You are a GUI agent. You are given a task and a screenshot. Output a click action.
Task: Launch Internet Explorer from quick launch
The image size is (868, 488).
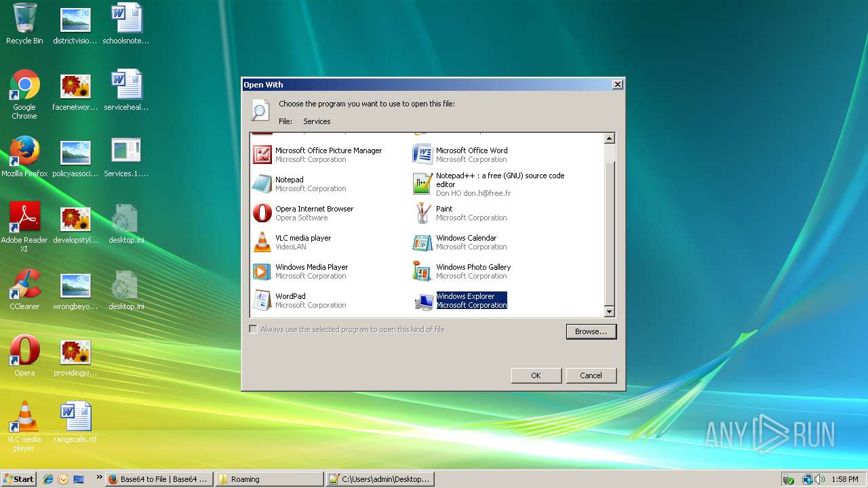click(48, 479)
